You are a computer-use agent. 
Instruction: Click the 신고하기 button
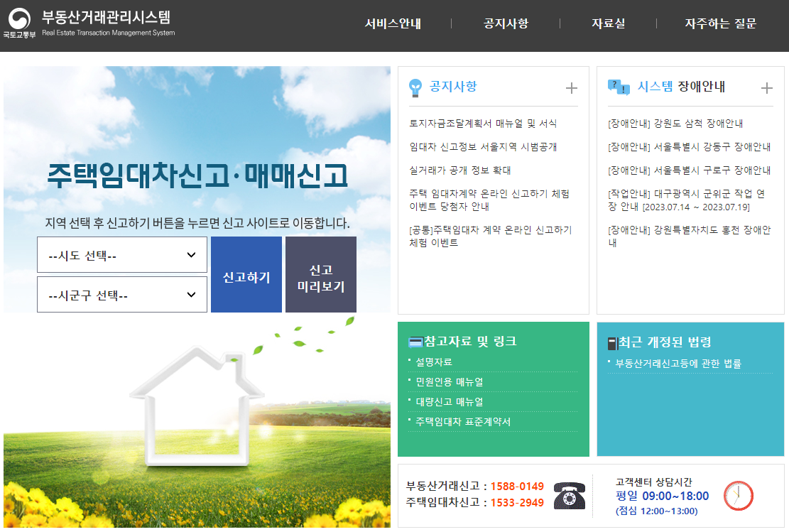click(x=246, y=275)
